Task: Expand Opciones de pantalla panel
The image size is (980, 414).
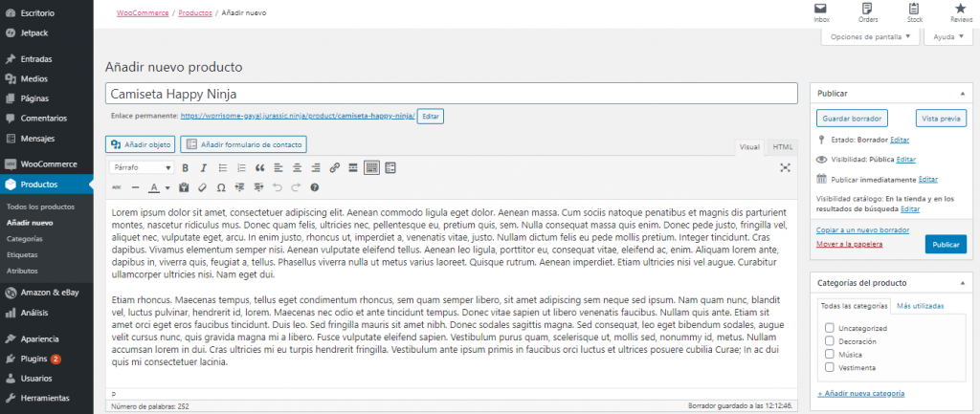Action: coord(869,37)
